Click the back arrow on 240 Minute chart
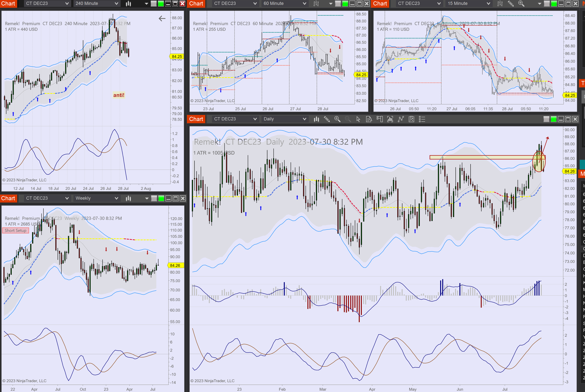 pyautogui.click(x=162, y=18)
